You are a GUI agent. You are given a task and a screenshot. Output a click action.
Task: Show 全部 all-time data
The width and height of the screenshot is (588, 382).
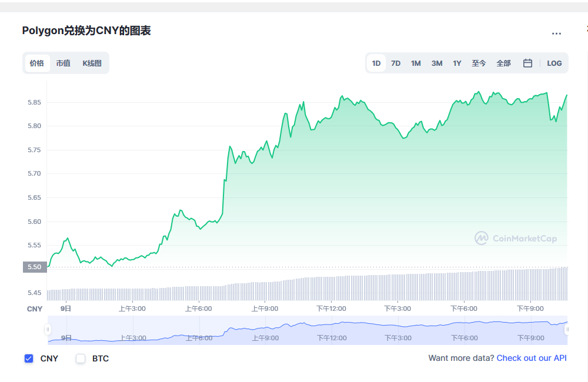503,63
